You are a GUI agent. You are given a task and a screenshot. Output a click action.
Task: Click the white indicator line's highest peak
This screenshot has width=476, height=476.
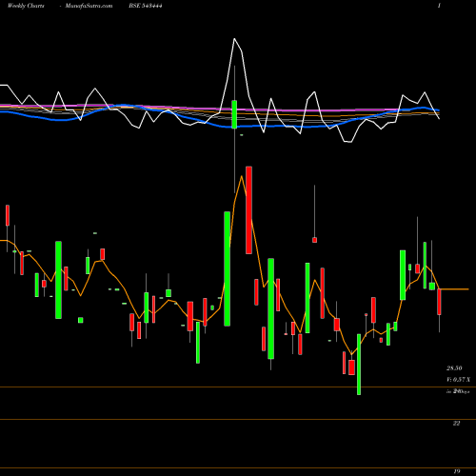pos(234,39)
